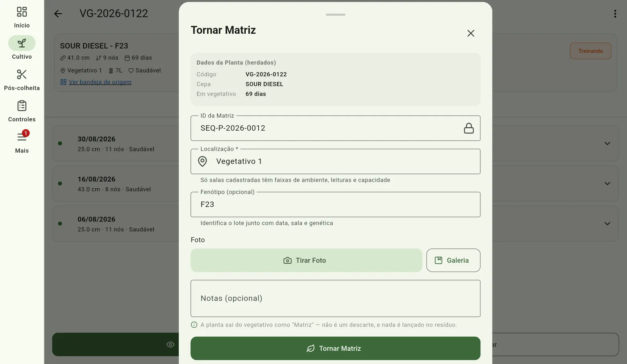
Task: Open the Mais menu with notification badge
Action: point(22,142)
